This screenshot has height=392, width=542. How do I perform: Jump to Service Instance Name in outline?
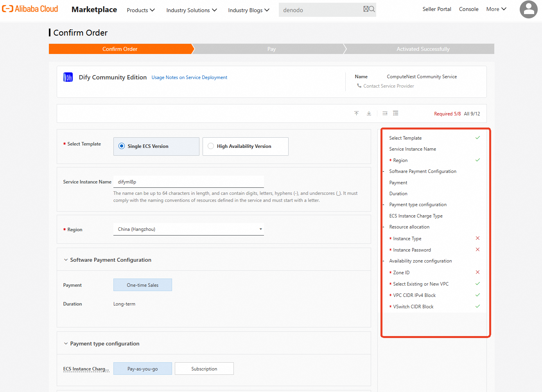pyautogui.click(x=413, y=149)
